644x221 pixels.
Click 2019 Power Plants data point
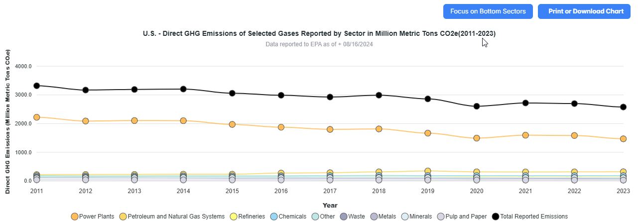[428, 133]
